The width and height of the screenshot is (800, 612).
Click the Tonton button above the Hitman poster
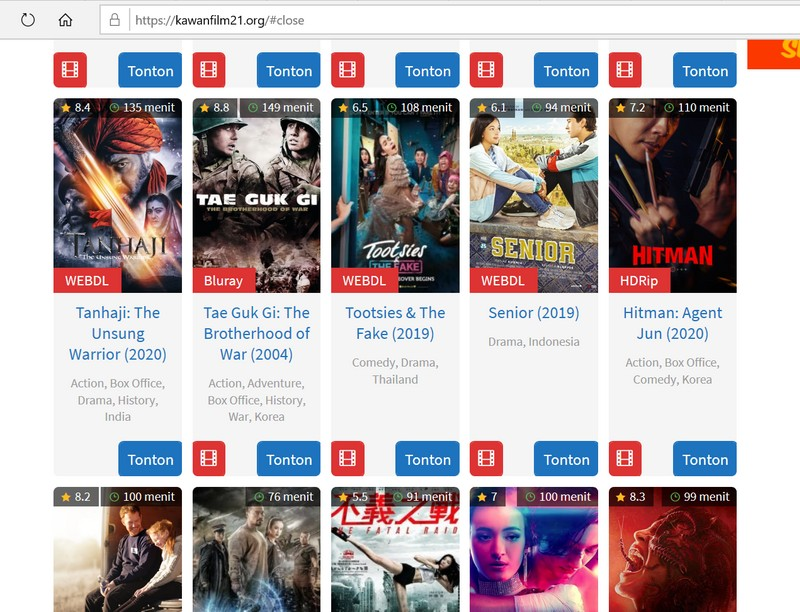(705, 70)
